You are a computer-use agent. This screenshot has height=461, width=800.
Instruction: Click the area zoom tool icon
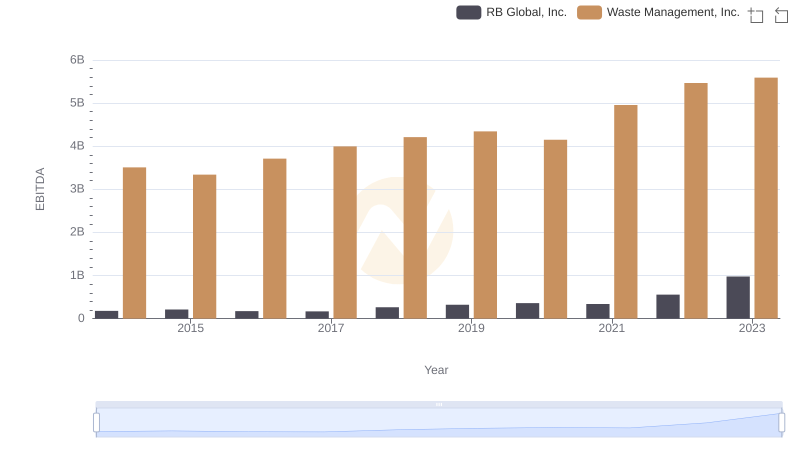tap(756, 15)
